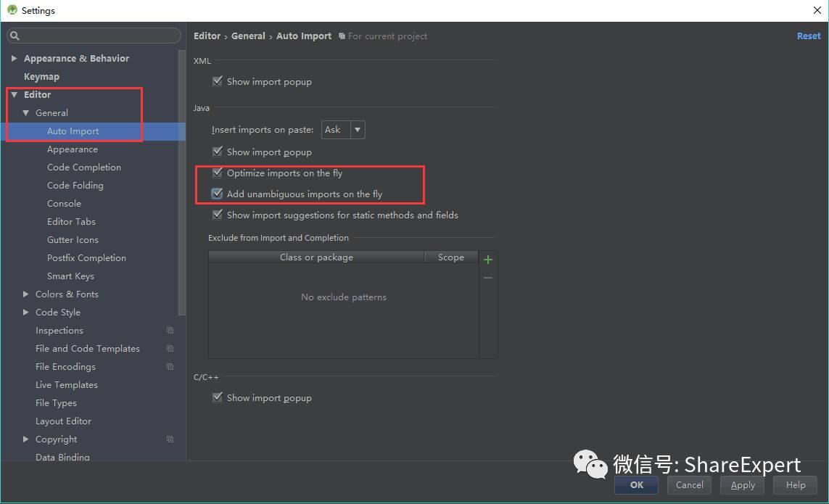829x504 pixels.
Task: Click the search magnifier icon
Action: [x=15, y=36]
